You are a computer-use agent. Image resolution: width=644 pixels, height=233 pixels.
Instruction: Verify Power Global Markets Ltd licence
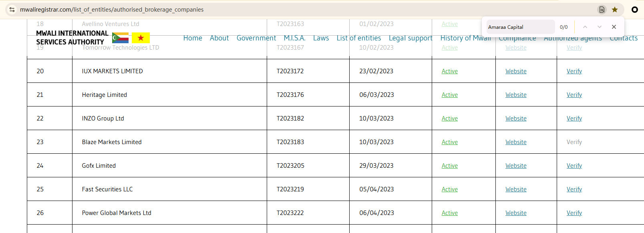pyautogui.click(x=574, y=213)
